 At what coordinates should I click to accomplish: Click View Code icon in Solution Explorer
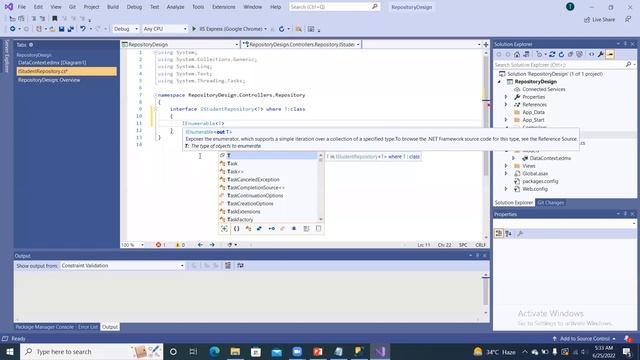[591, 54]
